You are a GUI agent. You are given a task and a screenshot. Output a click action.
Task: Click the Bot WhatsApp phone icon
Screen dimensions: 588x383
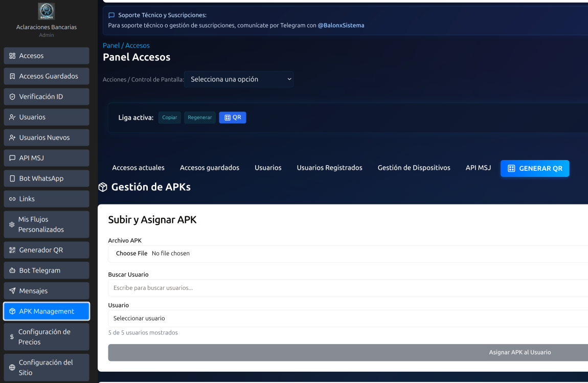(12, 178)
